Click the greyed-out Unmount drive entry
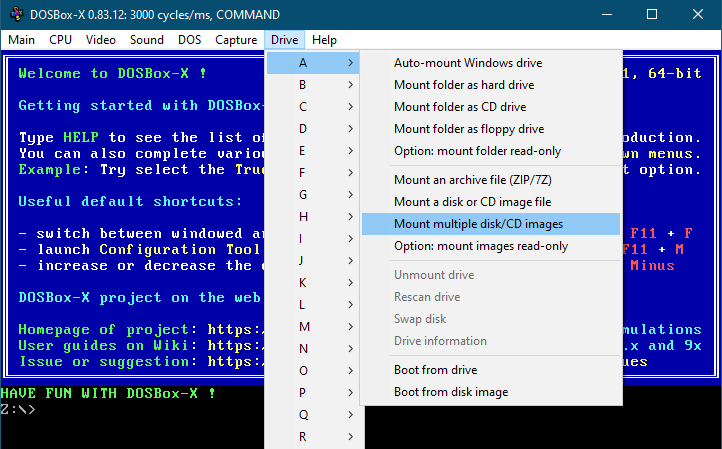The height and width of the screenshot is (449, 722). [x=491, y=275]
